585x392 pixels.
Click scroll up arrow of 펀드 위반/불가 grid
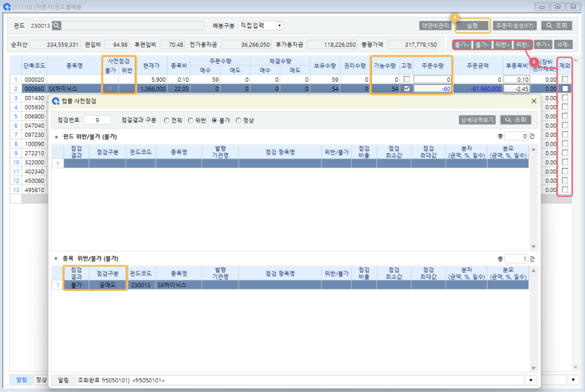tap(534, 149)
